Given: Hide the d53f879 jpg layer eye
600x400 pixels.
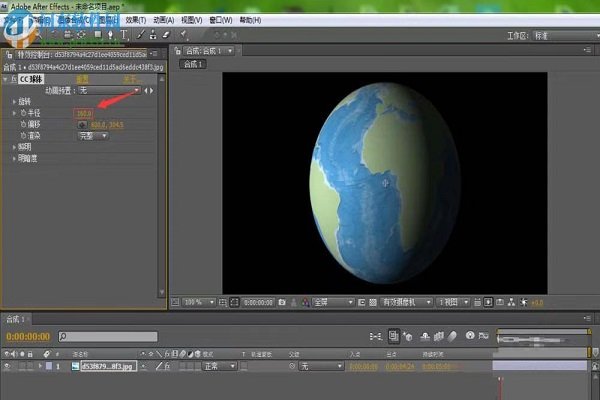Looking at the screenshot, I should [x=7, y=366].
